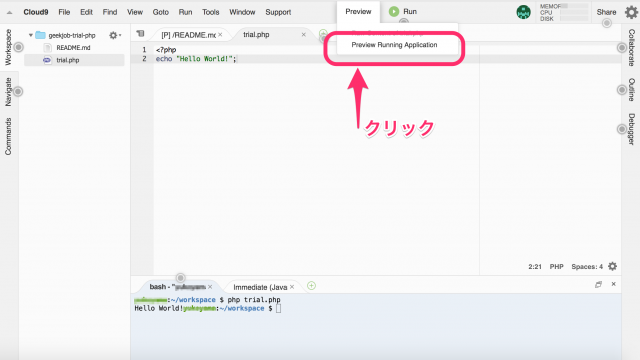Close the README.md editor tab
This screenshot has width=640, height=360.
[x=220, y=35]
